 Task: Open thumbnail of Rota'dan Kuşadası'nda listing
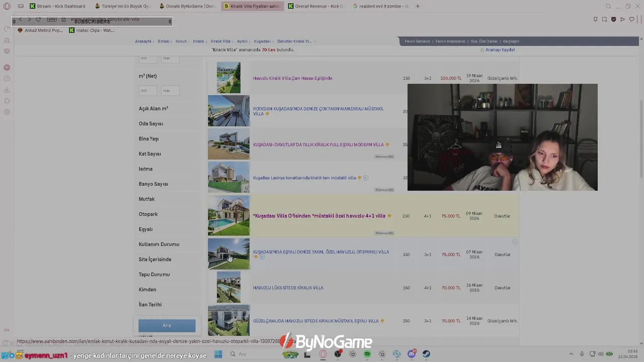tap(228, 111)
